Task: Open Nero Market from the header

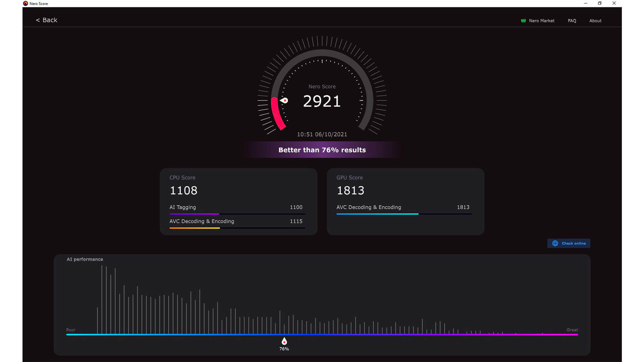Action: (x=541, y=21)
